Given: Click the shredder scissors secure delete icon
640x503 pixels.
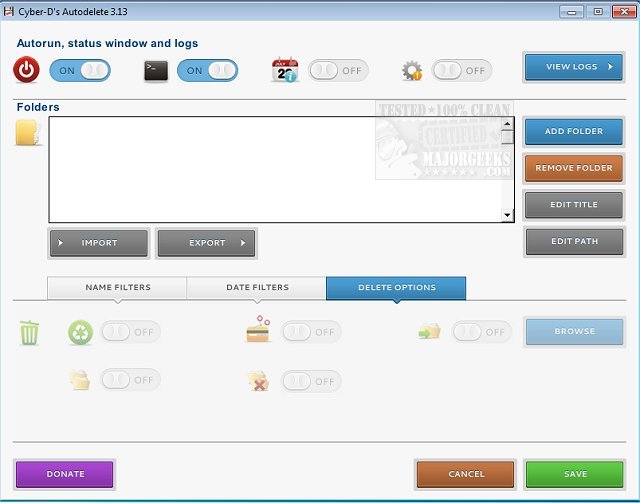Looking at the screenshot, I should 258,329.
